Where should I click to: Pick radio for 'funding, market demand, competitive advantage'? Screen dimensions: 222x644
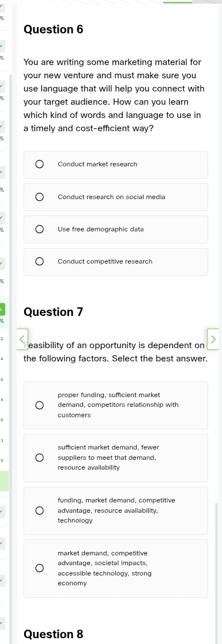pyautogui.click(x=39, y=510)
